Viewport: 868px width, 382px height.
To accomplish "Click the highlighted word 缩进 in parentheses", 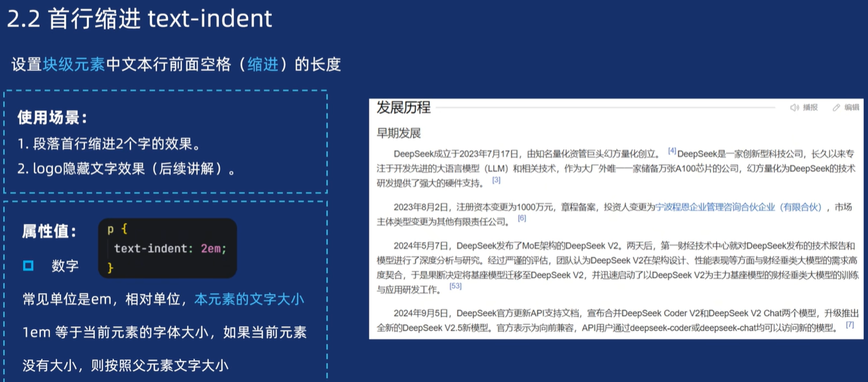I will 263,64.
